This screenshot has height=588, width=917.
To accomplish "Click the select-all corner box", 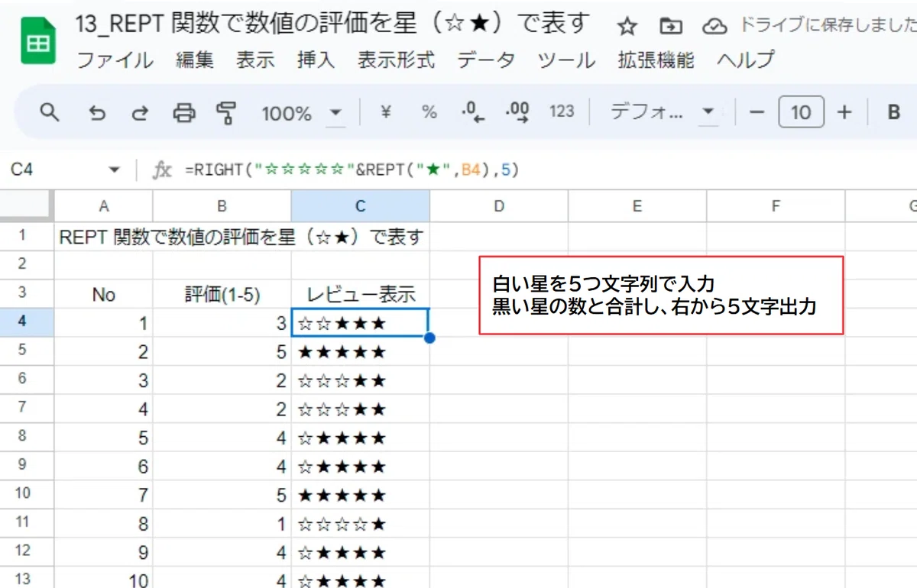I will point(27,206).
